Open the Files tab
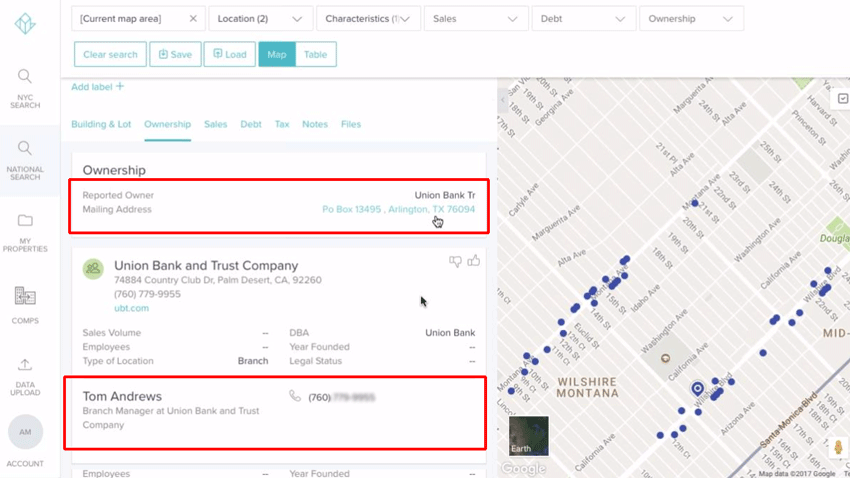Image resolution: width=850 pixels, height=478 pixels. tap(351, 124)
